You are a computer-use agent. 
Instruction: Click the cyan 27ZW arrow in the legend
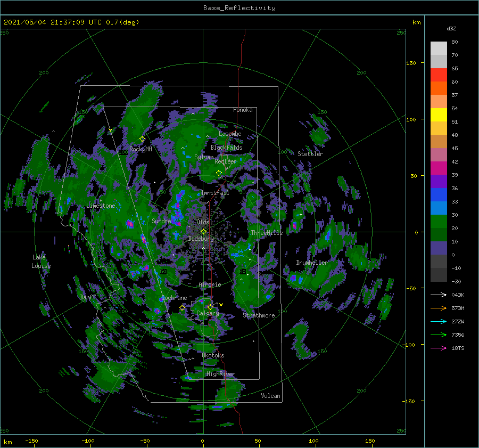tap(439, 321)
